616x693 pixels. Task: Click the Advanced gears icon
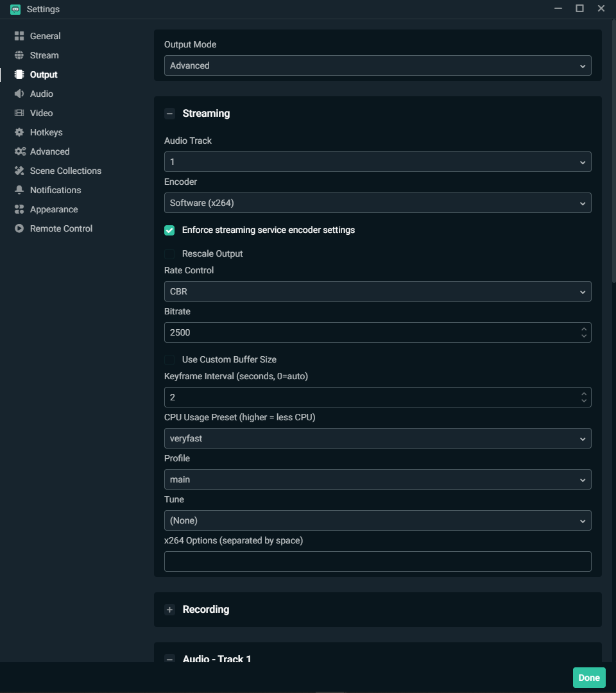point(20,151)
